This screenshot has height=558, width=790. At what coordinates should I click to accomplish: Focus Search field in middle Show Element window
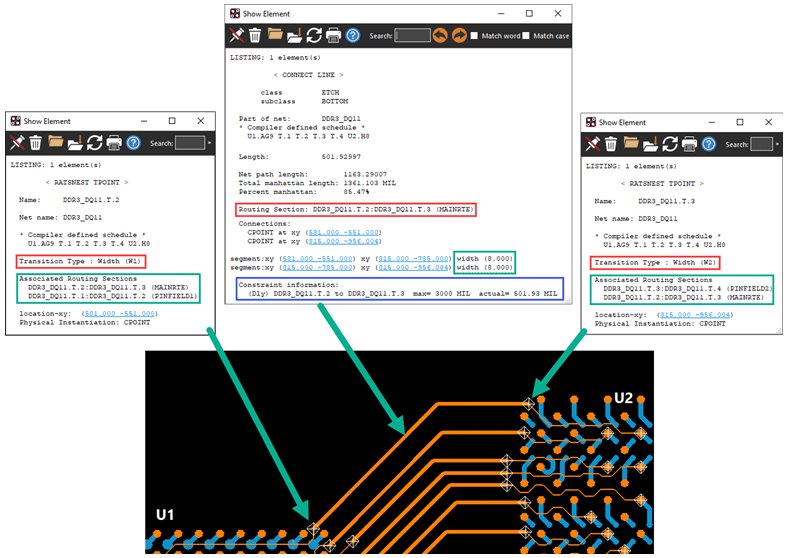point(413,36)
